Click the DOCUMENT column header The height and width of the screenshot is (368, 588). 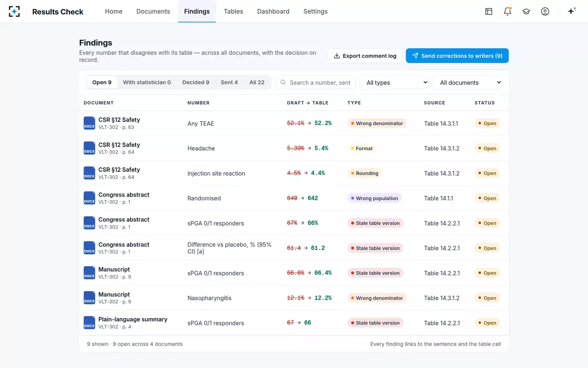(x=98, y=103)
